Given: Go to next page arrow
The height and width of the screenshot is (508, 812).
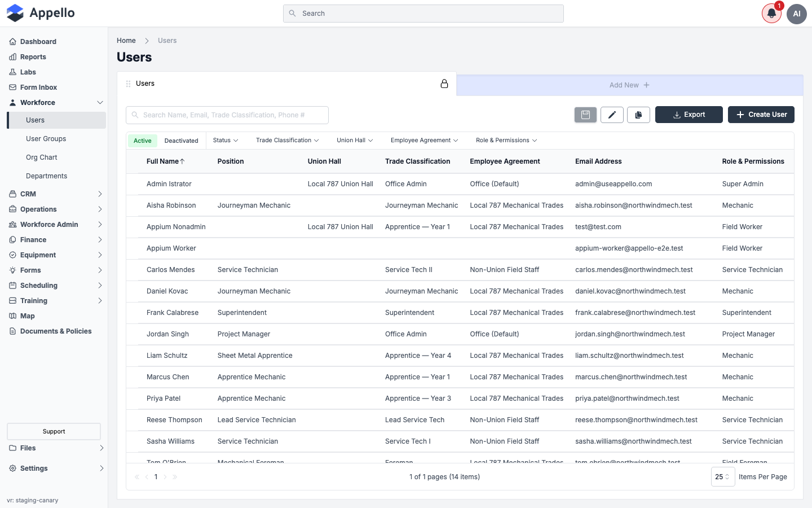Looking at the screenshot, I should click(165, 477).
